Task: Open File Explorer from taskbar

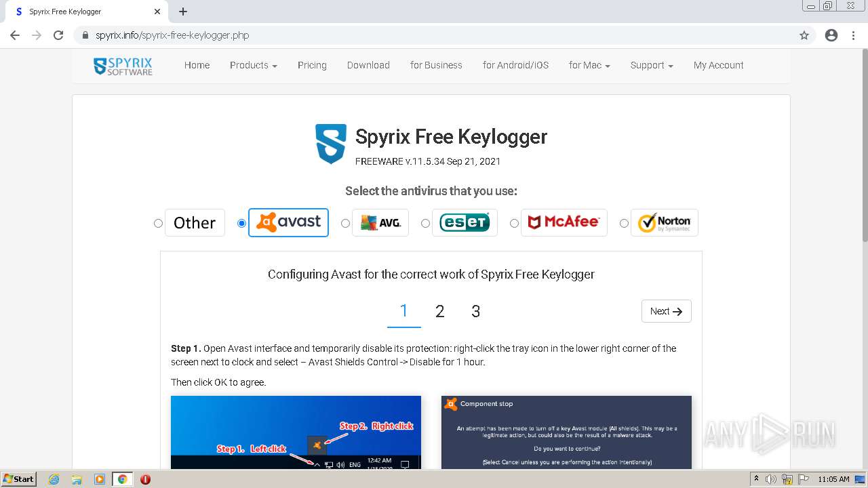Action: click(x=77, y=479)
